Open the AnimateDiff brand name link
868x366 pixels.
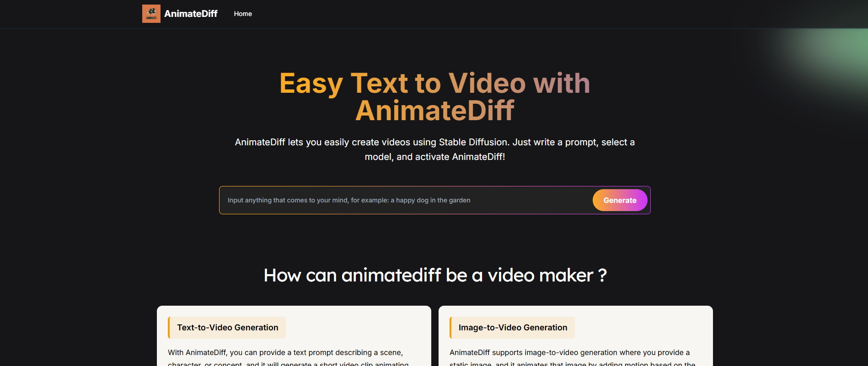pos(191,14)
